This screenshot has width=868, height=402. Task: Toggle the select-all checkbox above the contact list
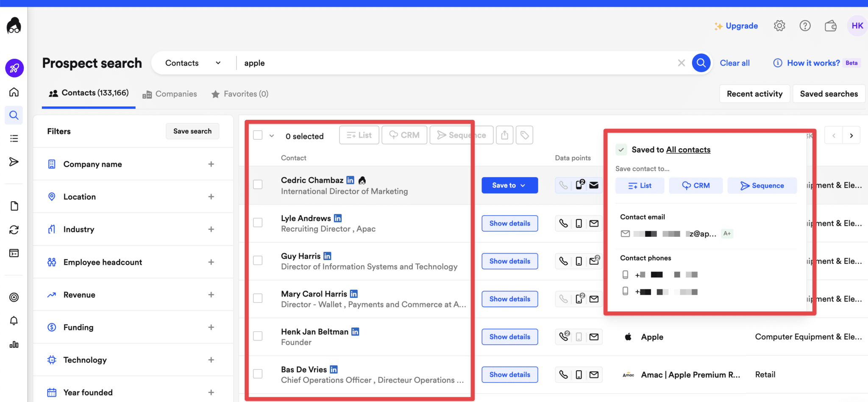coord(258,135)
